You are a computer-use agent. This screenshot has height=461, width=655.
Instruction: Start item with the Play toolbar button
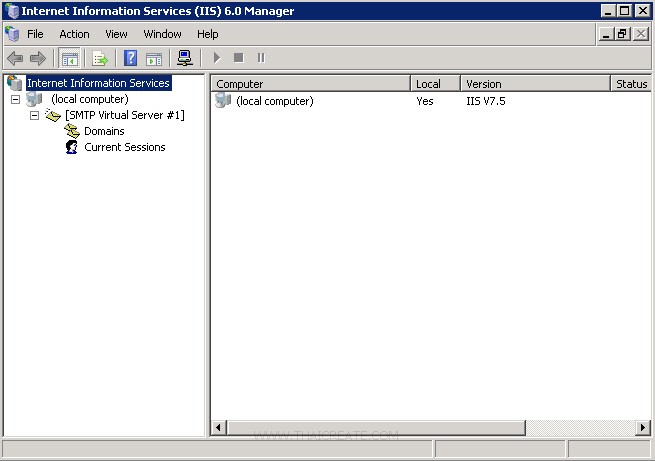coord(216,58)
